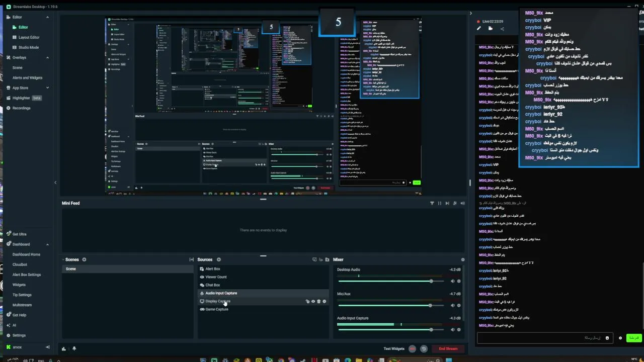
Task: Add a new scene with plus icon
Action: pos(84,259)
